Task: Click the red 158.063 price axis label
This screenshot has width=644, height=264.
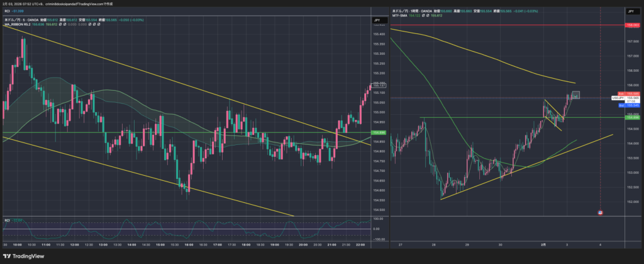Action: (632, 25)
